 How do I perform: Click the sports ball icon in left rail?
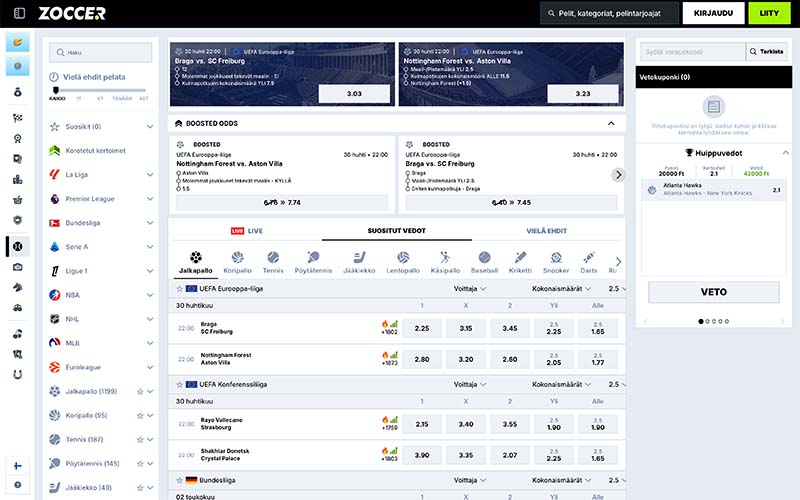(x=18, y=246)
